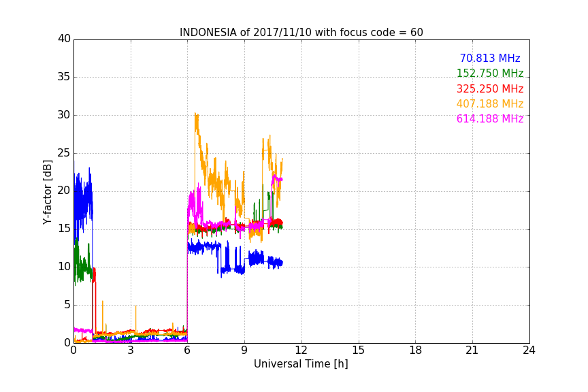Screen dimensions: 588x392
Task: Click the y-axis tick value 40
Action: pos(64,39)
